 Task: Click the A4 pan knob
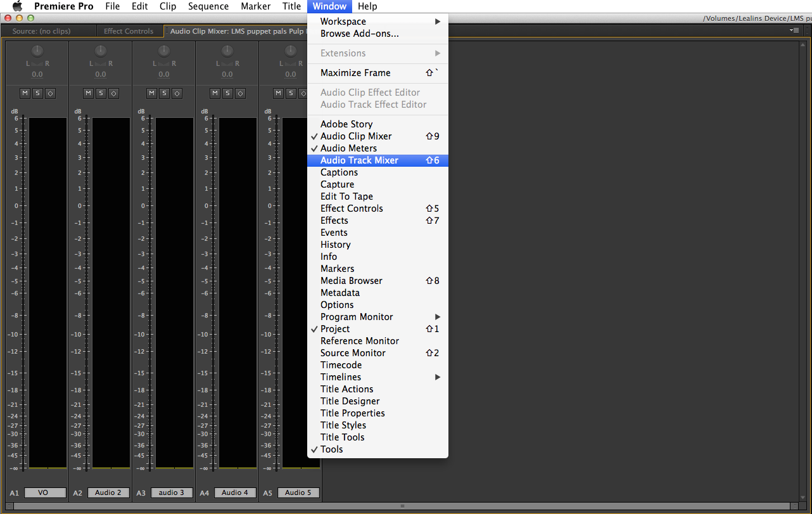(x=227, y=50)
